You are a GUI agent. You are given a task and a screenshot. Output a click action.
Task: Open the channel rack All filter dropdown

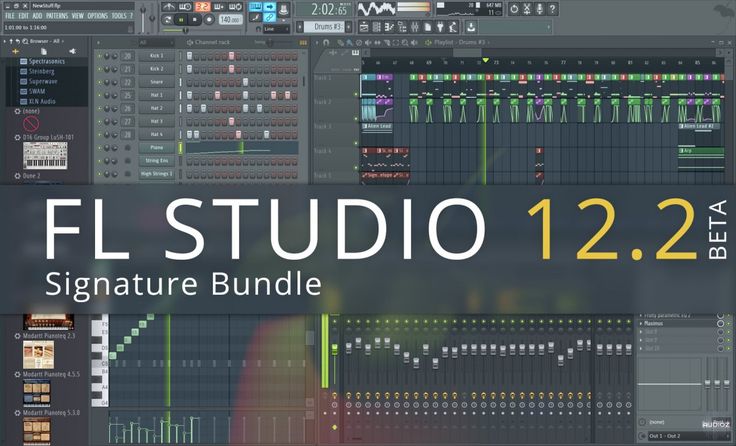tap(155, 42)
